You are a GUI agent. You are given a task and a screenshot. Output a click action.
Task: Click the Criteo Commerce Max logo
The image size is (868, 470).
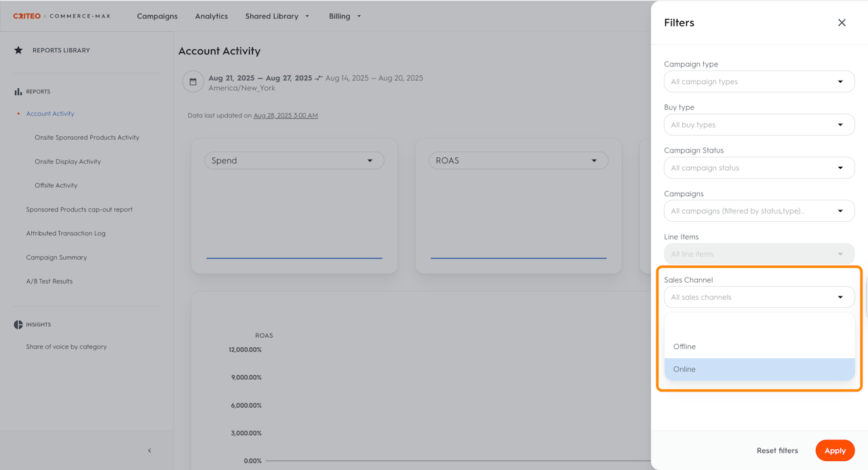pyautogui.click(x=62, y=16)
